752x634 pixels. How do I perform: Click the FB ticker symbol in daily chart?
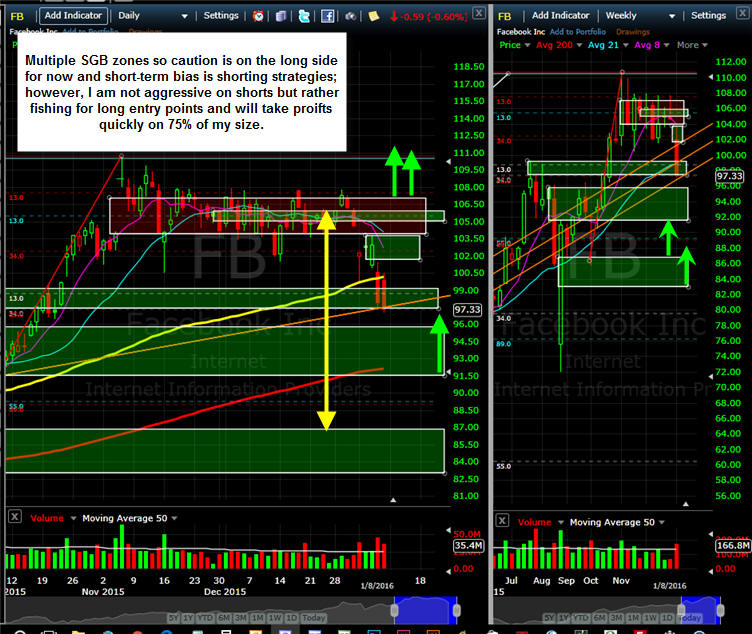click(17, 16)
